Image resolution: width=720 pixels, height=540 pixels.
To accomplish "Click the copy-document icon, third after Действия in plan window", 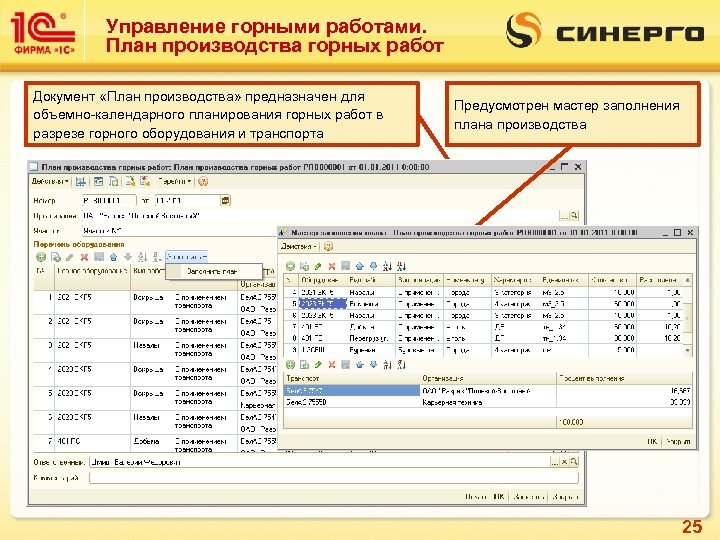I will (x=113, y=181).
